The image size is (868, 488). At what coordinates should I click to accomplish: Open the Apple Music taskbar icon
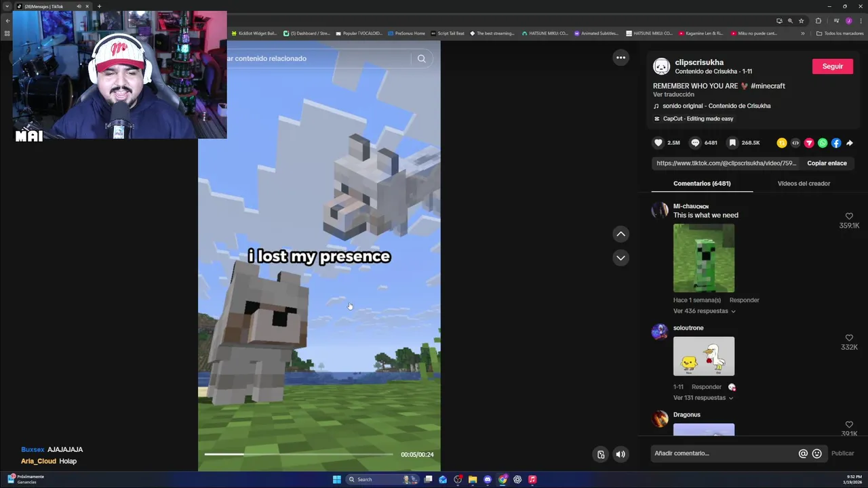click(x=532, y=479)
